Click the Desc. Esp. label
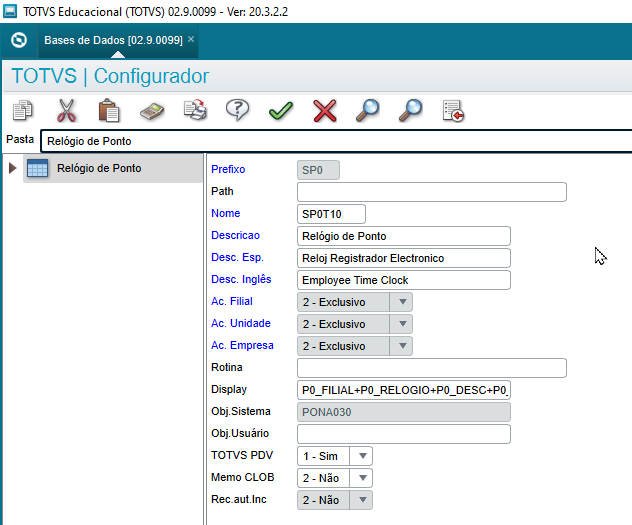 point(237,257)
